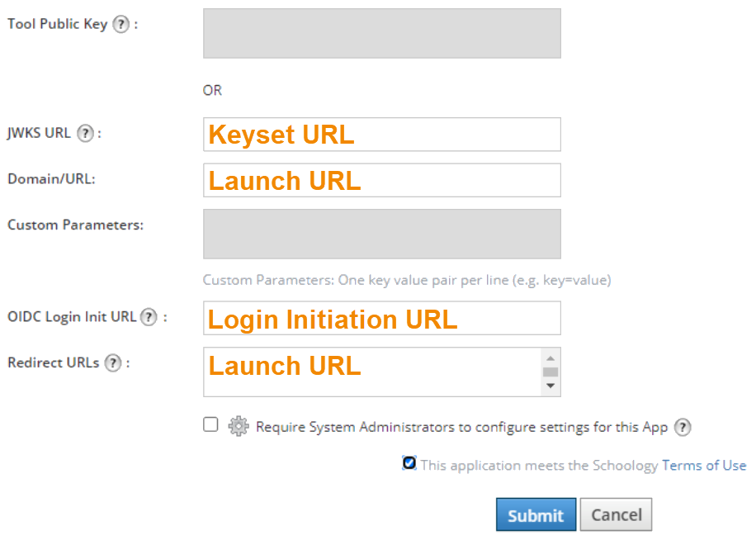756x540 pixels.
Task: Enable Require System Administrators to configure settings
Action: [210, 426]
